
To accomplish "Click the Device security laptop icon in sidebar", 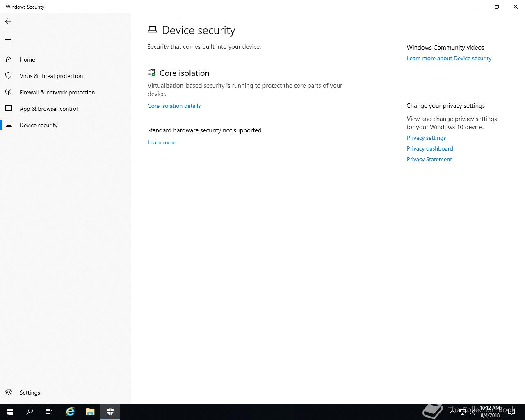I will coord(9,125).
